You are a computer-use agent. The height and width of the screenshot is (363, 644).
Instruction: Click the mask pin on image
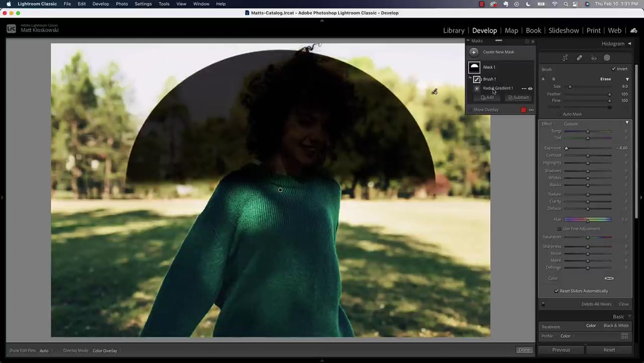point(281,190)
